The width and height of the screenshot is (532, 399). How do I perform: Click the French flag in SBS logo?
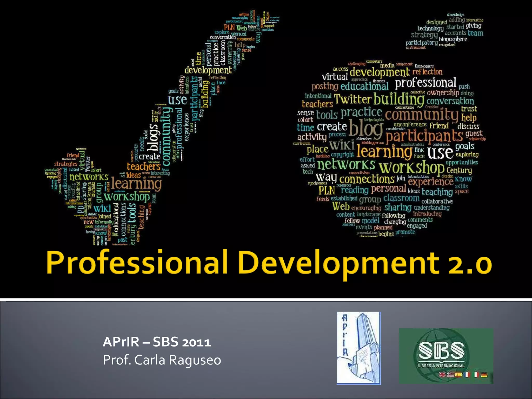[467, 375]
